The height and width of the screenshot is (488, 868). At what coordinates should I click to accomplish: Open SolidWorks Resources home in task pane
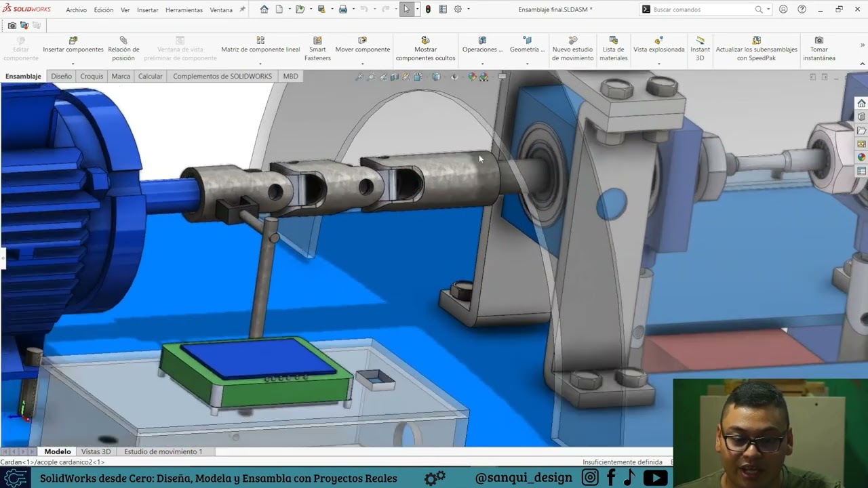[861, 103]
